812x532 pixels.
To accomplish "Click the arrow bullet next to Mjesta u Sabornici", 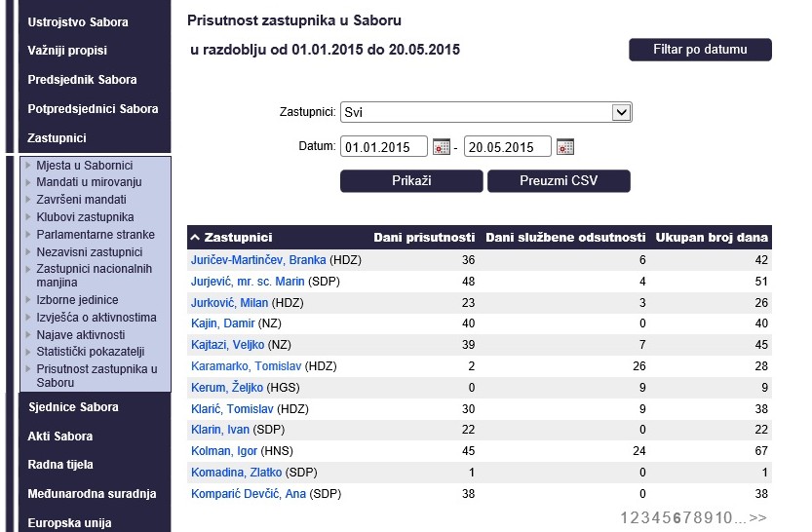I will (28, 165).
